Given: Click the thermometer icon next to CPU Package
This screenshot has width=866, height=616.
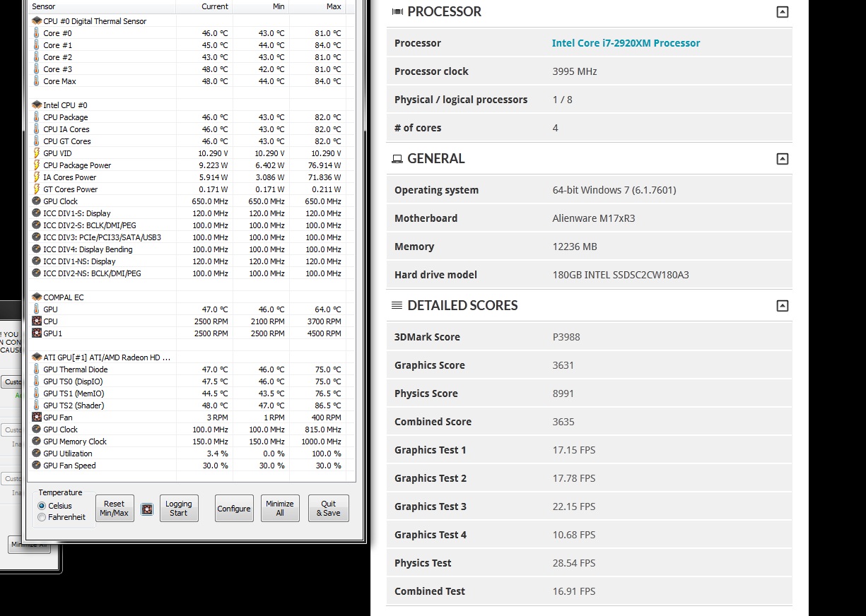Looking at the screenshot, I should [x=37, y=117].
